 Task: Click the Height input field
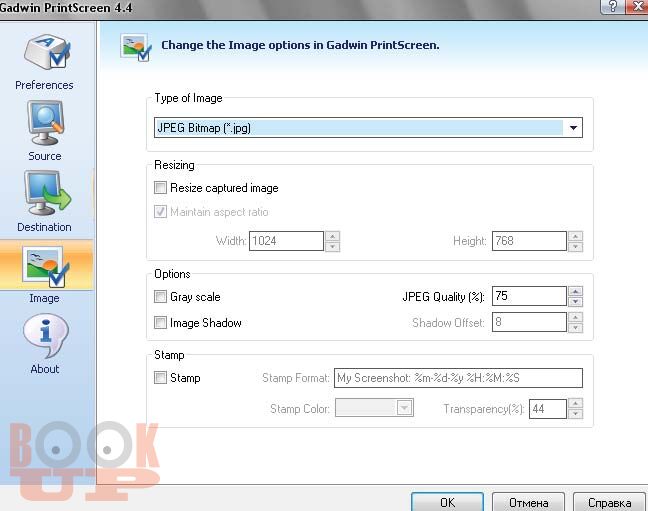click(x=529, y=241)
